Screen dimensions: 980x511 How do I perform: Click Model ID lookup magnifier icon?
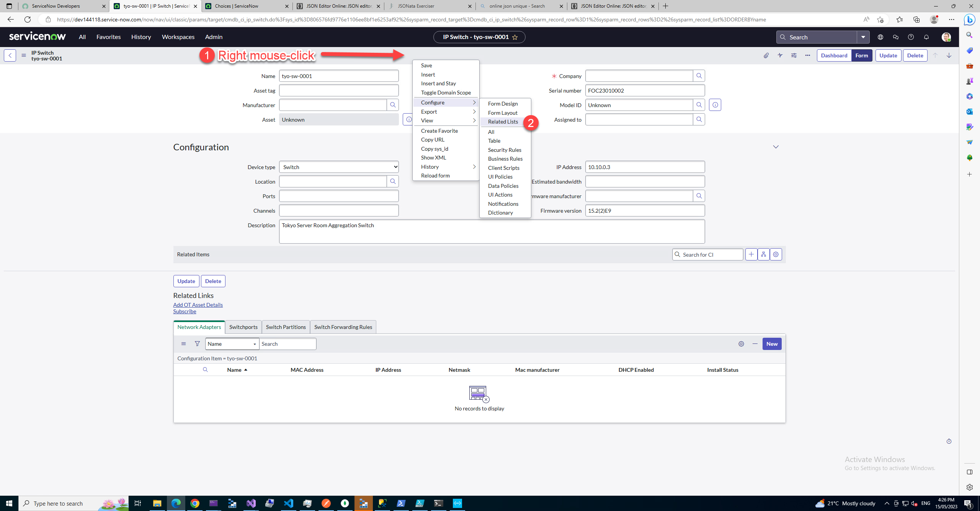tap(699, 105)
